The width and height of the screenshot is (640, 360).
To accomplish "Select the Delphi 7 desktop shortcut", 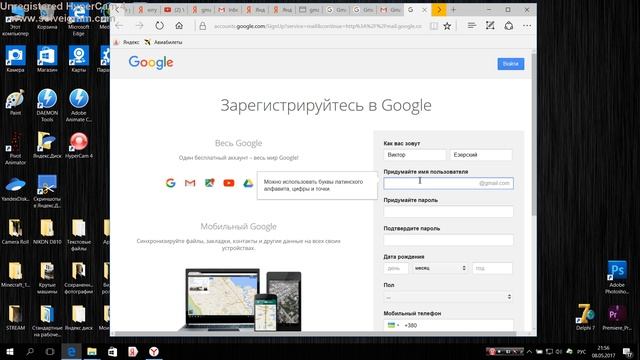I will 585,317.
